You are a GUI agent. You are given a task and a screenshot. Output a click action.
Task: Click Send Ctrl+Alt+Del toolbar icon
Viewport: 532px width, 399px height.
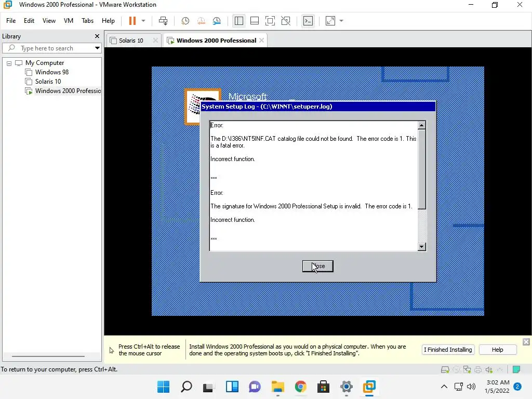click(x=163, y=21)
